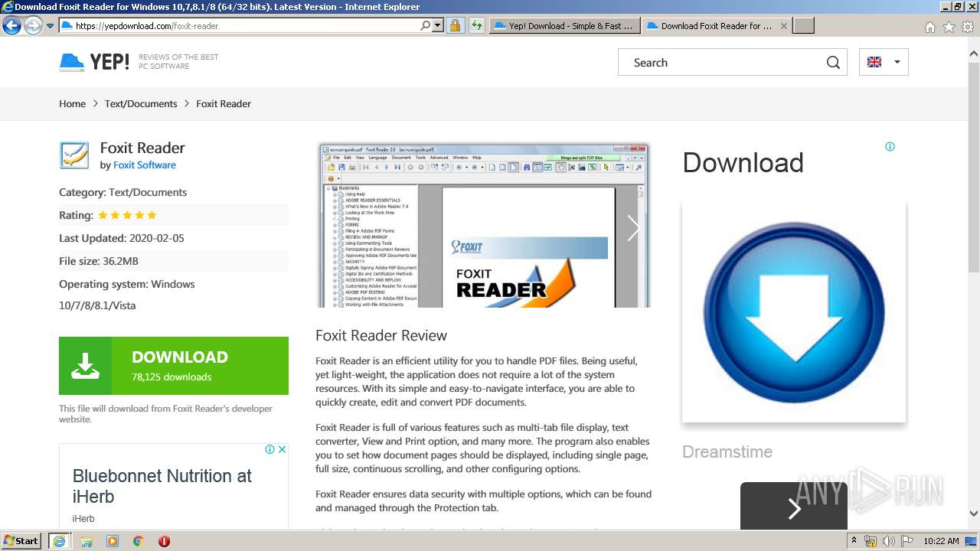Viewport: 980px width, 551px height.
Task: Click the browser Home icon
Action: pos(930,27)
